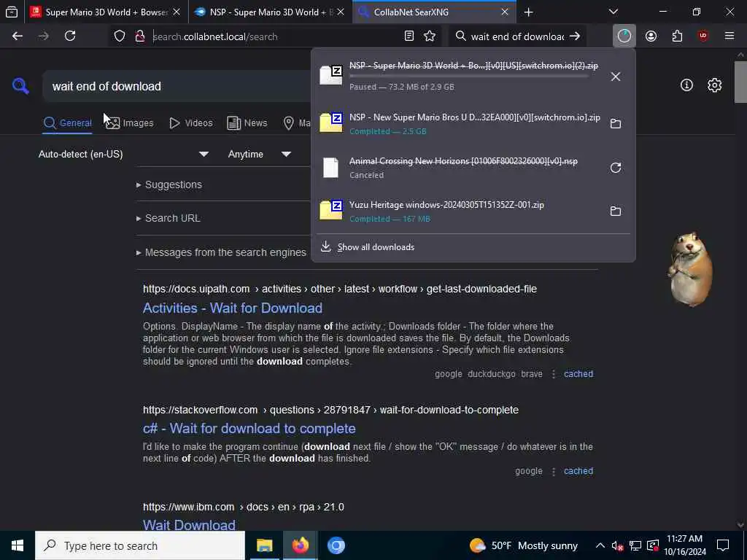Open the Anytime time range dropdown
747x560 pixels.
259,155
